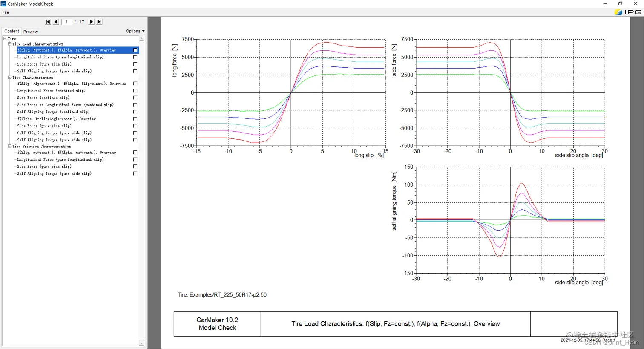Select Tire Friction 'Longitudinal Force (pure longitudinal slip)' row
The width and height of the screenshot is (644, 349).
(x=60, y=159)
